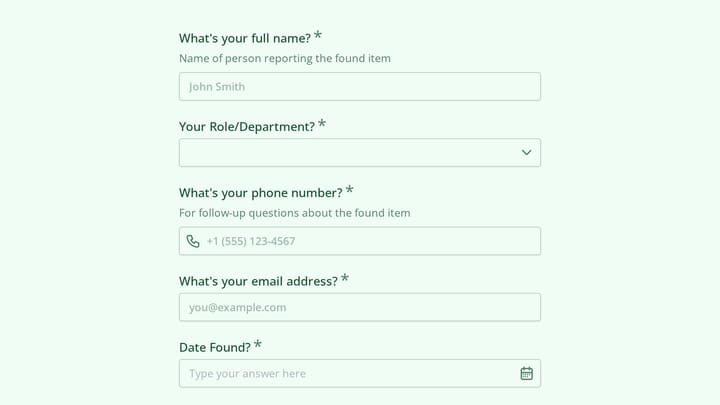The image size is (720, 405).
Task: Click the required asterisk after email address question
Action: pos(345,278)
